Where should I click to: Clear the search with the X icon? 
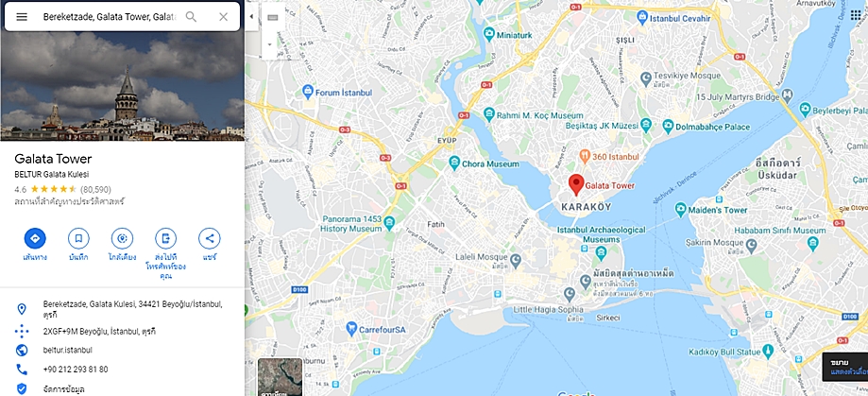223,17
